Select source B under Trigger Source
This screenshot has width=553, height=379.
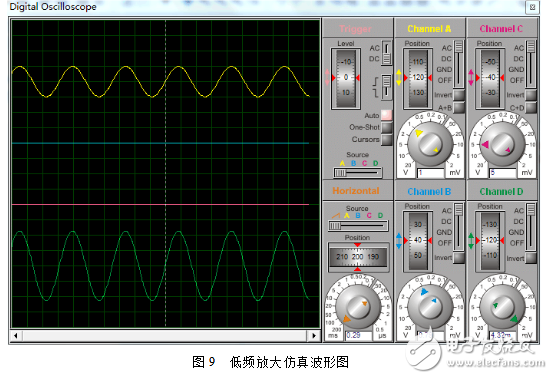[353, 163]
